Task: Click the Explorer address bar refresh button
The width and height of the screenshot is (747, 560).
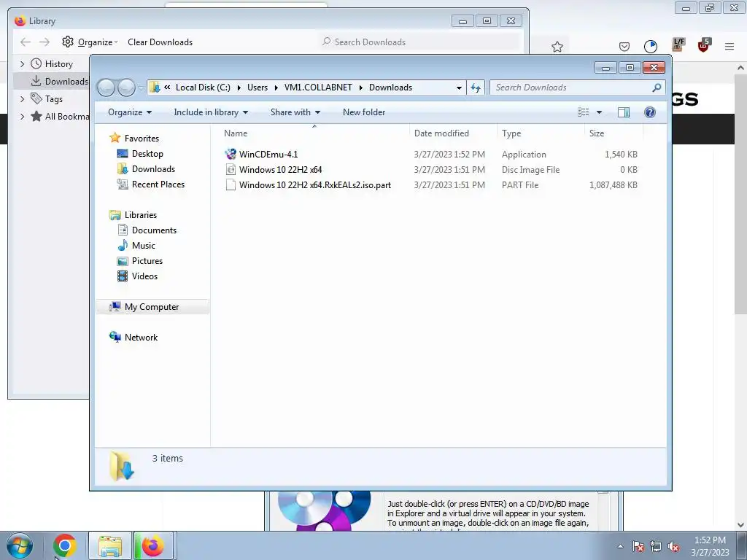Action: 476,87
